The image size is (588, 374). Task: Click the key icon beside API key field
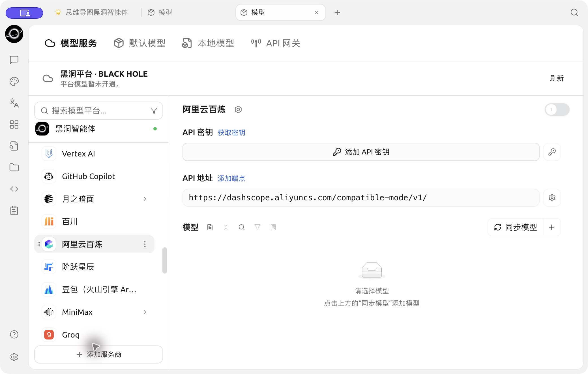point(552,152)
